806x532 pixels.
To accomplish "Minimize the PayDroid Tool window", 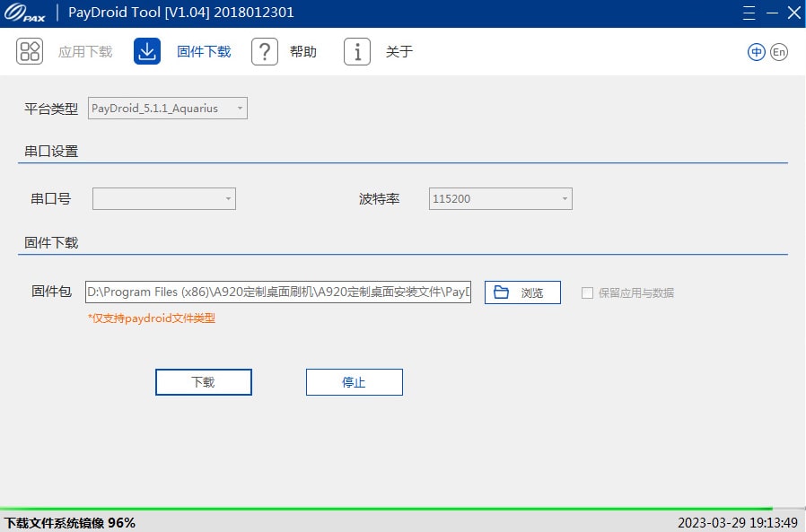I will (772, 13).
